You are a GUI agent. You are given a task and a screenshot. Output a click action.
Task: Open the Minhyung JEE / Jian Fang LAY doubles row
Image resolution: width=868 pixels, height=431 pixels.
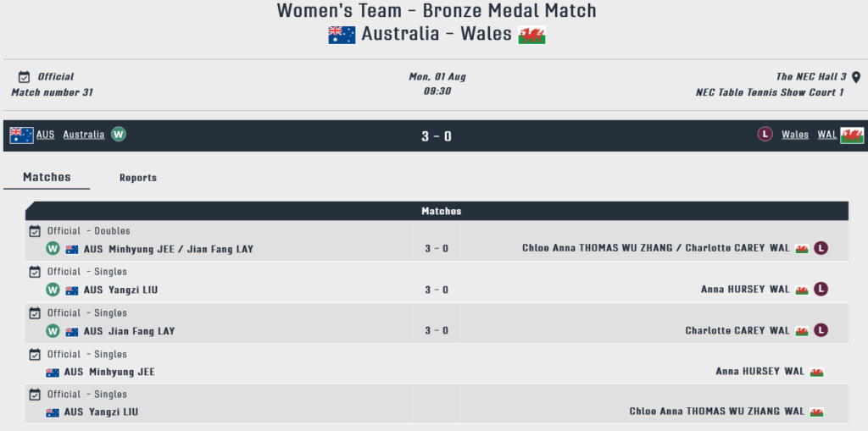pos(437,240)
